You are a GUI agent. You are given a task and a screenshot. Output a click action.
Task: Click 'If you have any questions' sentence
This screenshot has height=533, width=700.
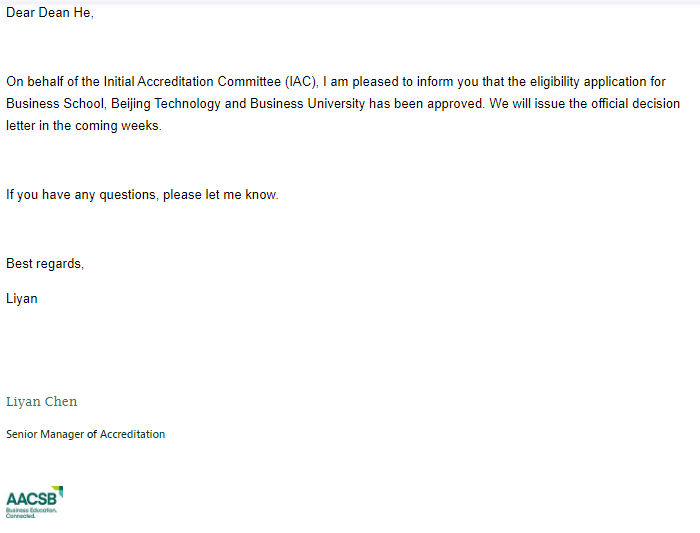pyautogui.click(x=80, y=194)
